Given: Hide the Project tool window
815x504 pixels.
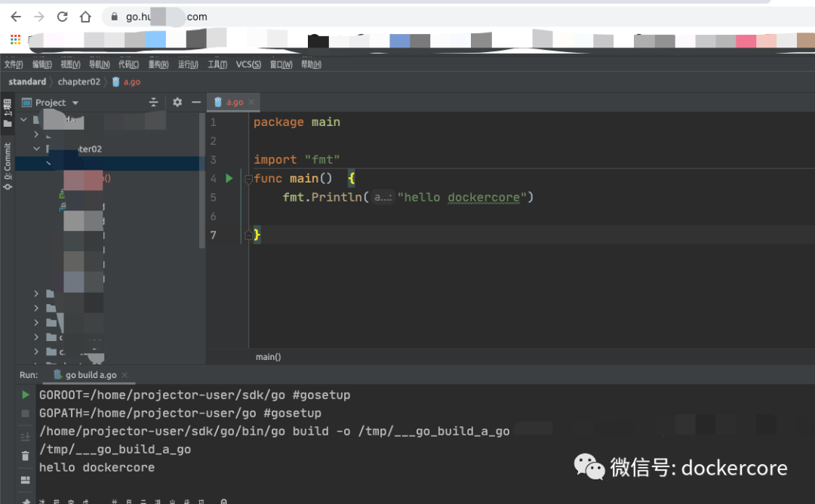Looking at the screenshot, I should pyautogui.click(x=196, y=102).
